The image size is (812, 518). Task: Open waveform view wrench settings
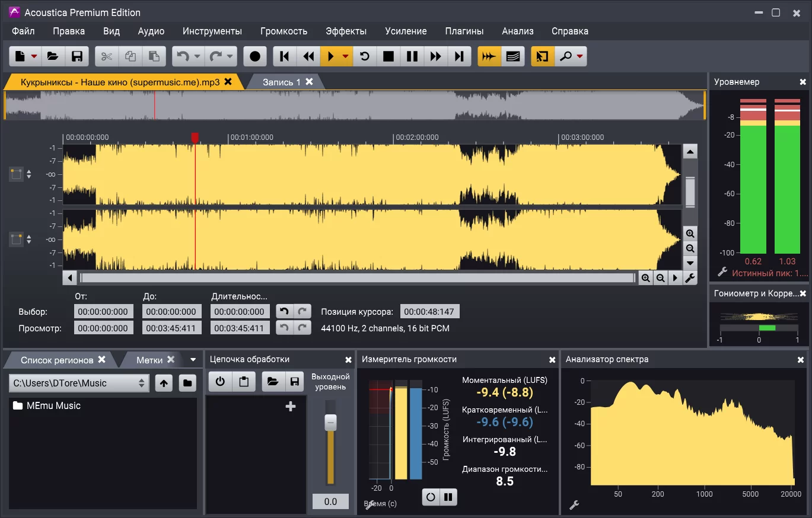pyautogui.click(x=690, y=278)
